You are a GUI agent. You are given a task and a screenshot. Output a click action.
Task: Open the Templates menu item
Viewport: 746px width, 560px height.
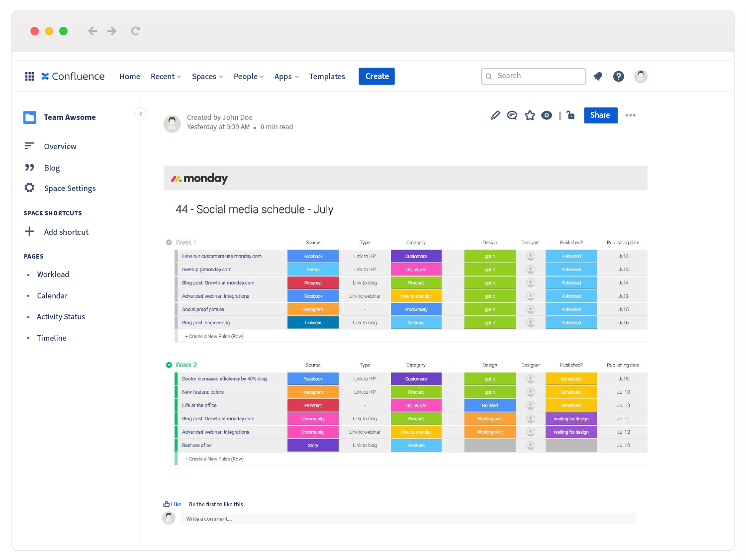click(327, 77)
